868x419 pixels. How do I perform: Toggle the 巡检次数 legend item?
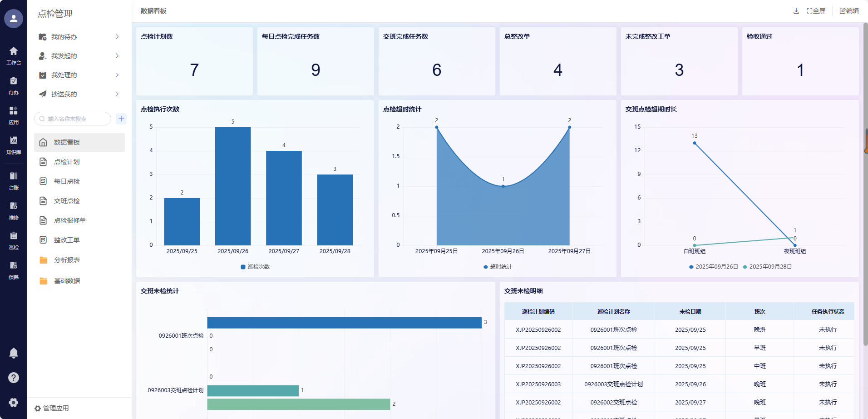click(255, 267)
